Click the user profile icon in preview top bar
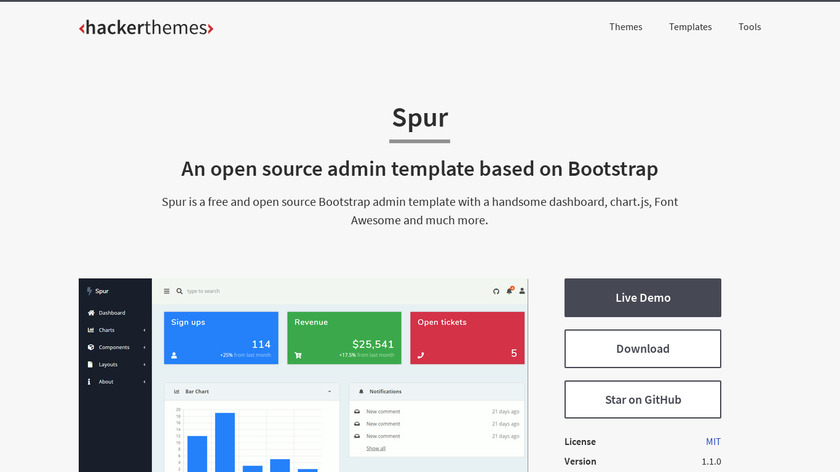Image resolution: width=840 pixels, height=472 pixels. (522, 291)
